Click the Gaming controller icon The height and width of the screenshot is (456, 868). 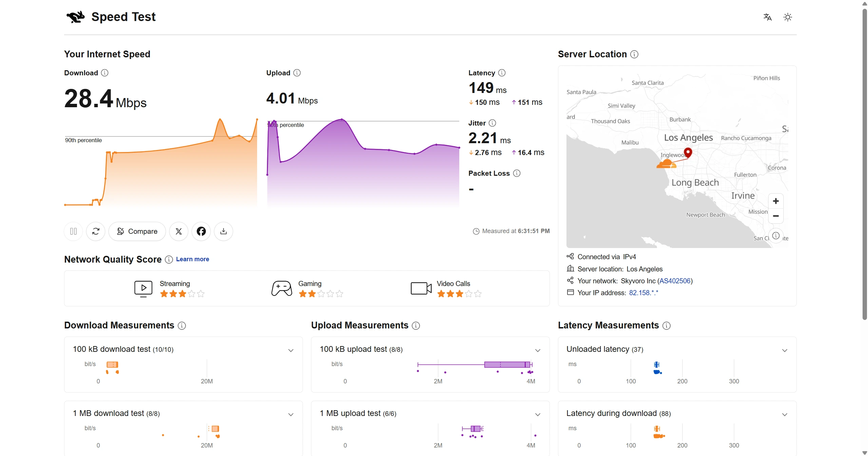click(x=282, y=288)
